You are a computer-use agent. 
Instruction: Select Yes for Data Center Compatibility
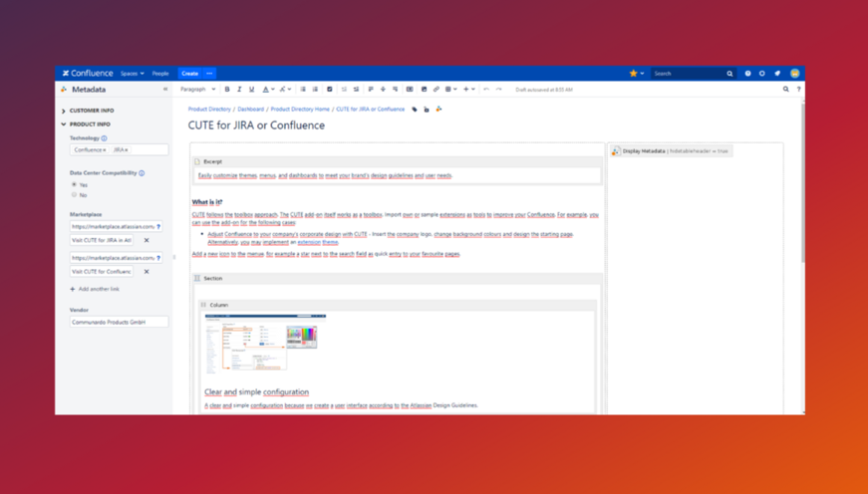click(x=74, y=185)
